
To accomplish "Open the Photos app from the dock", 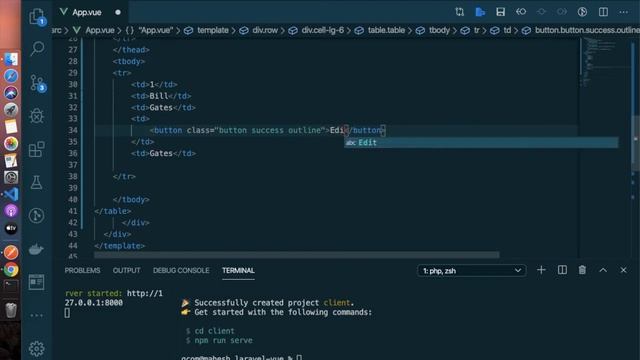I will point(11,143).
